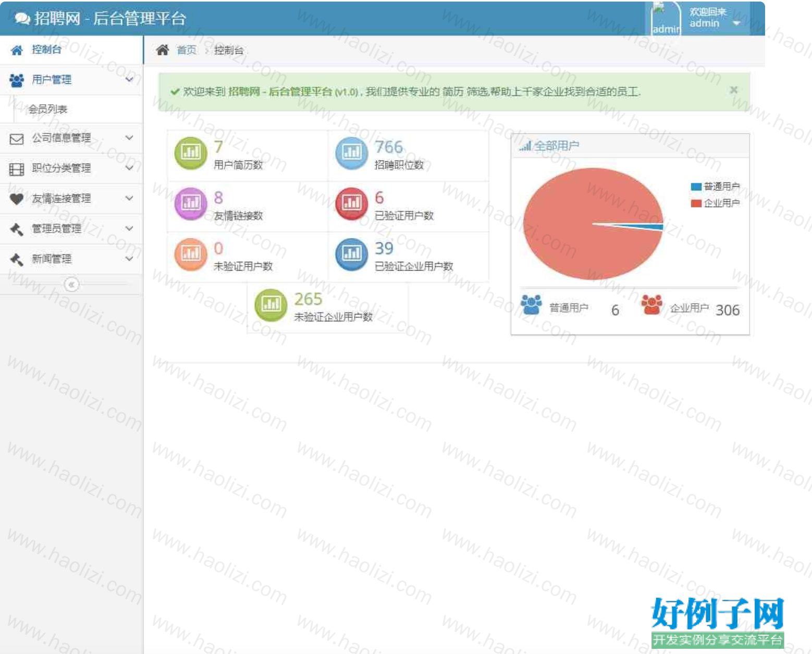812x654 pixels.
Task: Click the envelope icon beside 公司信息管理
Action: pos(17,139)
